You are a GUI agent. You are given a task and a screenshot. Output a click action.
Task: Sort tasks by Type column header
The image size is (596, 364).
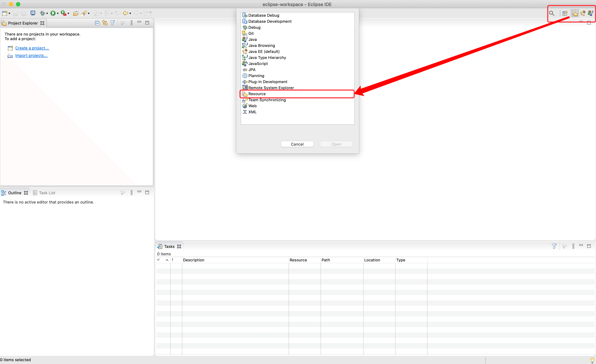tap(411, 260)
